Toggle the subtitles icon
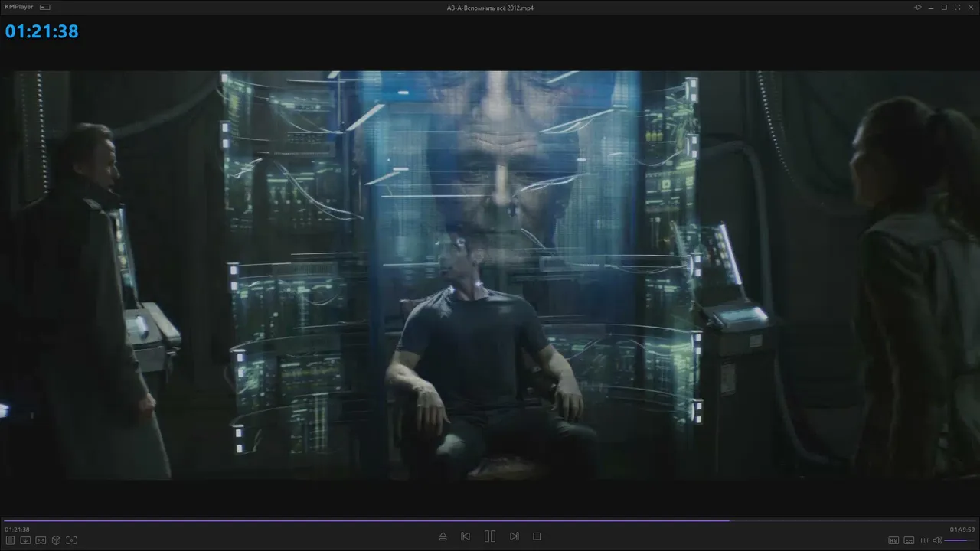Screen dimensions: 980x551 [909, 540]
